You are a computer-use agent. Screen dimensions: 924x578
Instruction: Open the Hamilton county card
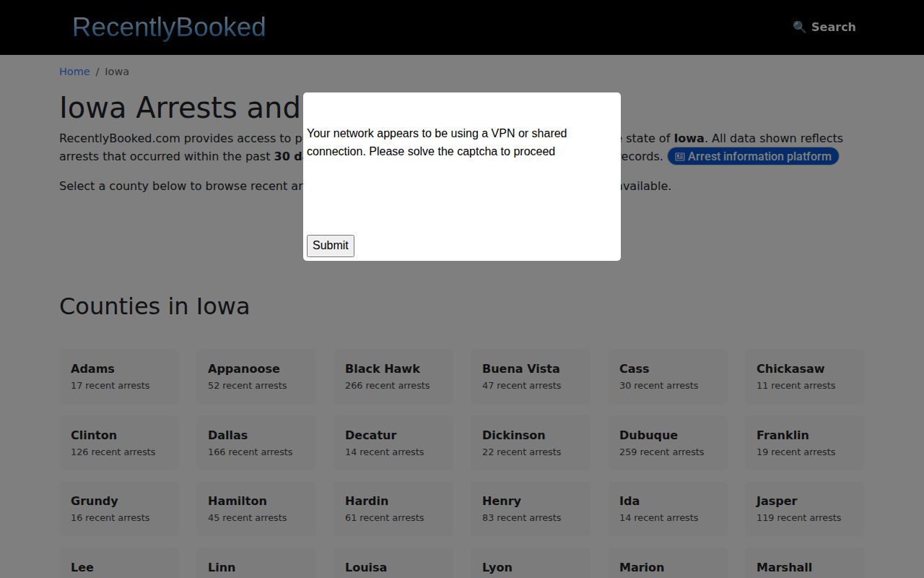256,509
